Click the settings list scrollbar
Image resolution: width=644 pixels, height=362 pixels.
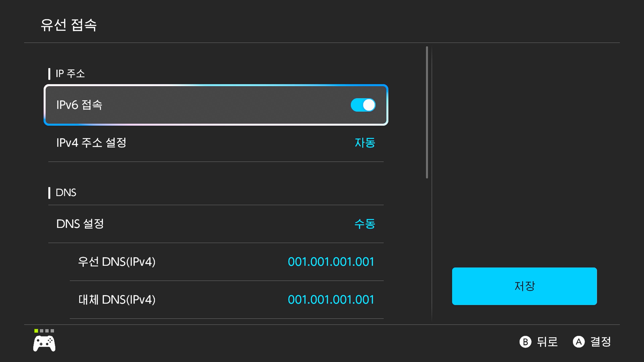coord(427,112)
